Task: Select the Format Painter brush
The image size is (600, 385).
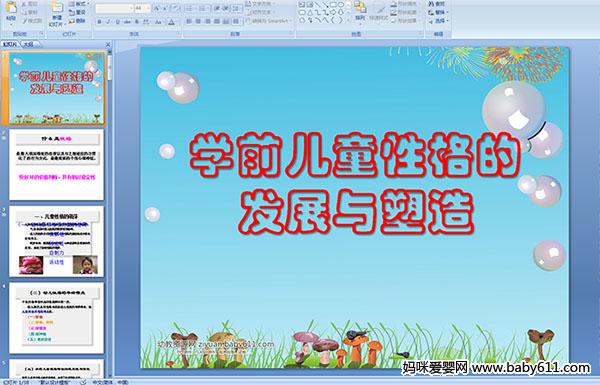Action: pyautogui.click(x=25, y=21)
